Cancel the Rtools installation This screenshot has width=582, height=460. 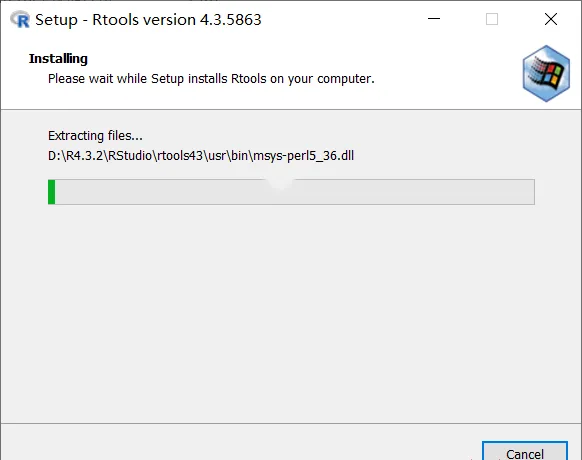click(x=525, y=452)
